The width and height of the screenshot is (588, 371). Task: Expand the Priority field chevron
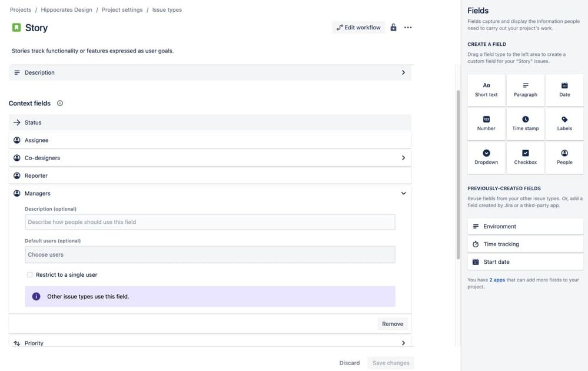coord(404,343)
